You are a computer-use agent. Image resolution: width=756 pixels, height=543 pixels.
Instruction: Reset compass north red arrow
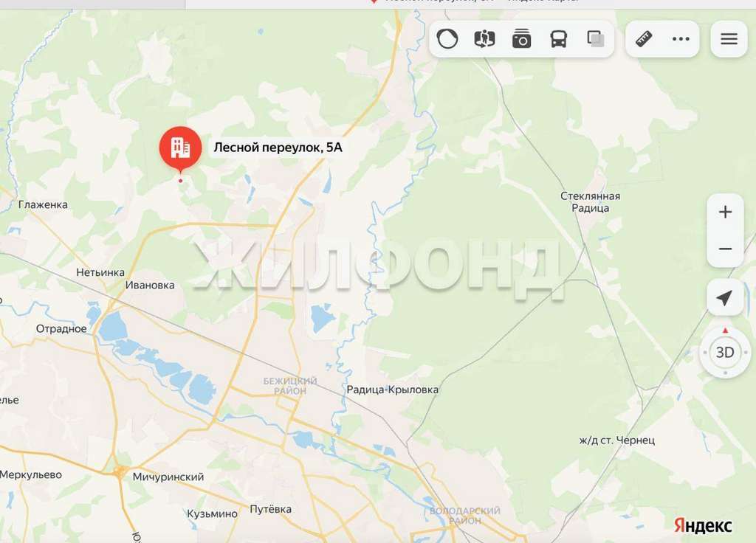[725, 331]
